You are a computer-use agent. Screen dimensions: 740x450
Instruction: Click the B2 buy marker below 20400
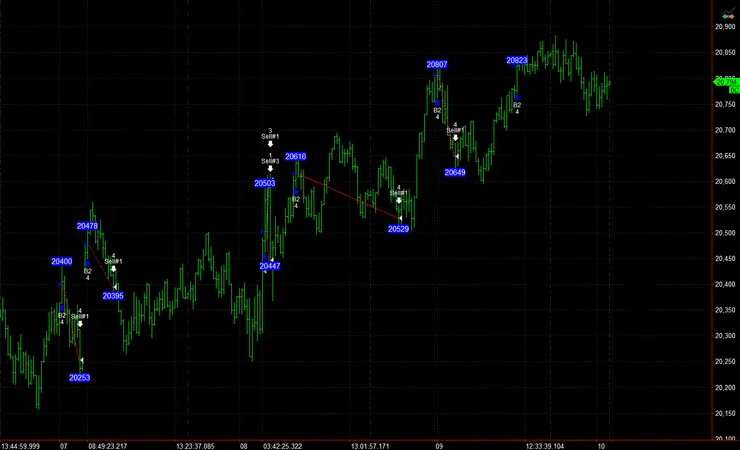coord(62,316)
